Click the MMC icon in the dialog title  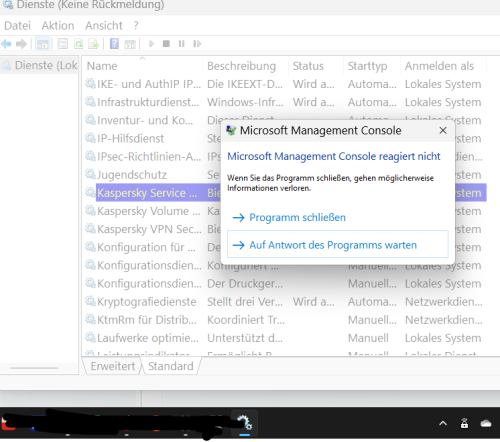pos(231,130)
